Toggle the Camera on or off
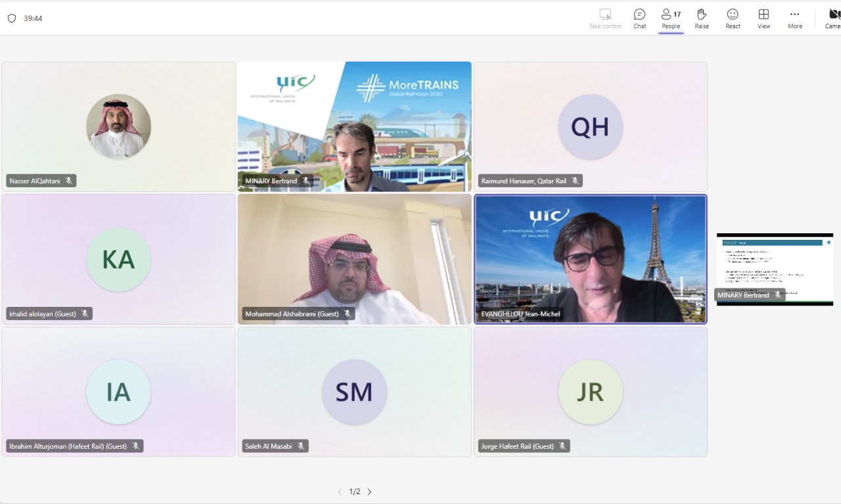The width and height of the screenshot is (841, 504). 832,18
